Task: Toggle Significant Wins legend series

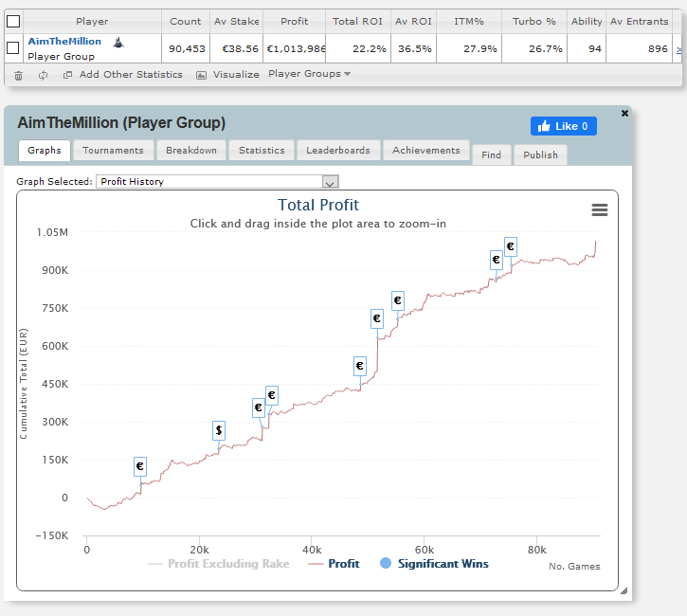Action: [434, 564]
